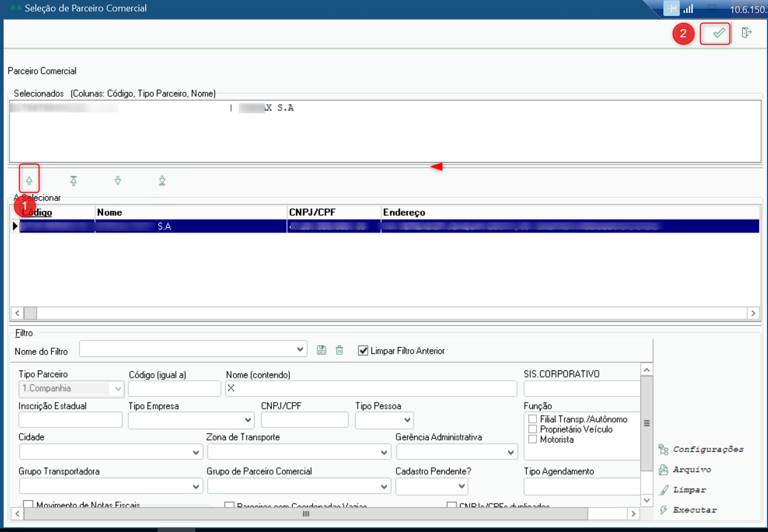The width and height of the screenshot is (768, 532).
Task: Click the move item down arrow
Action: point(118,181)
